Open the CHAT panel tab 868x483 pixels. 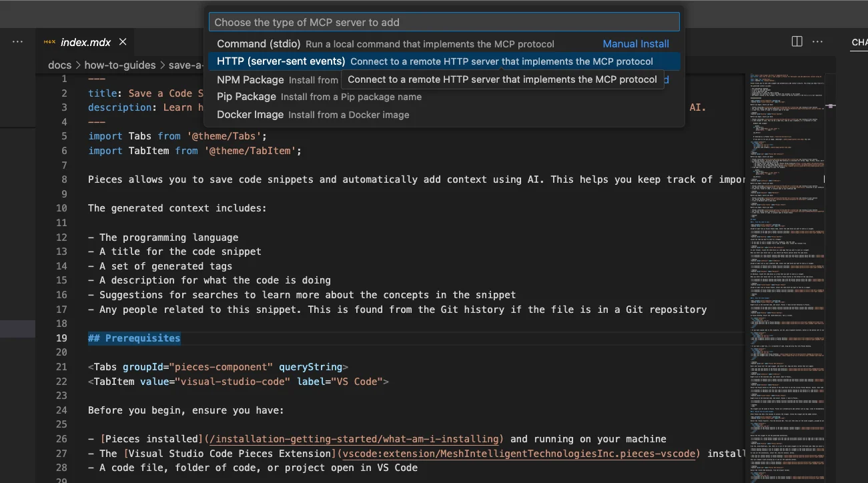coord(859,42)
